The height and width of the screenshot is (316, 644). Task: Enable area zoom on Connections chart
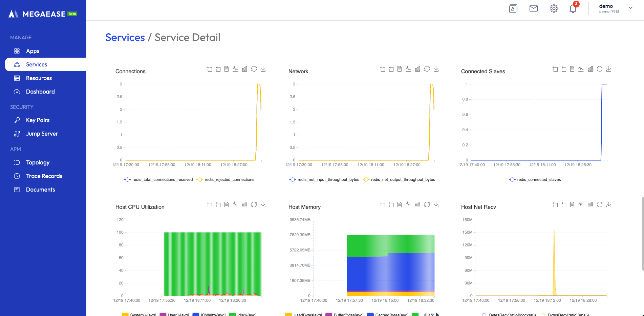point(210,69)
